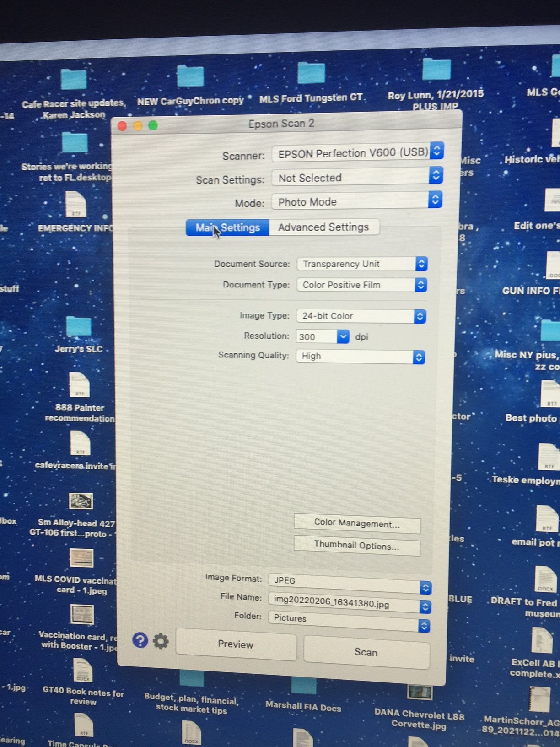Click the blue Help question mark icon
The image size is (560, 747).
[x=140, y=640]
